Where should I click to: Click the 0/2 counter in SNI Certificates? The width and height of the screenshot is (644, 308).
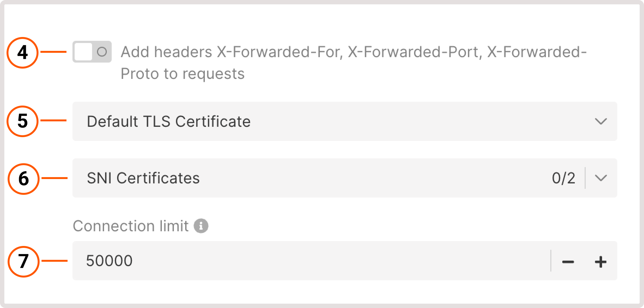coord(563,178)
